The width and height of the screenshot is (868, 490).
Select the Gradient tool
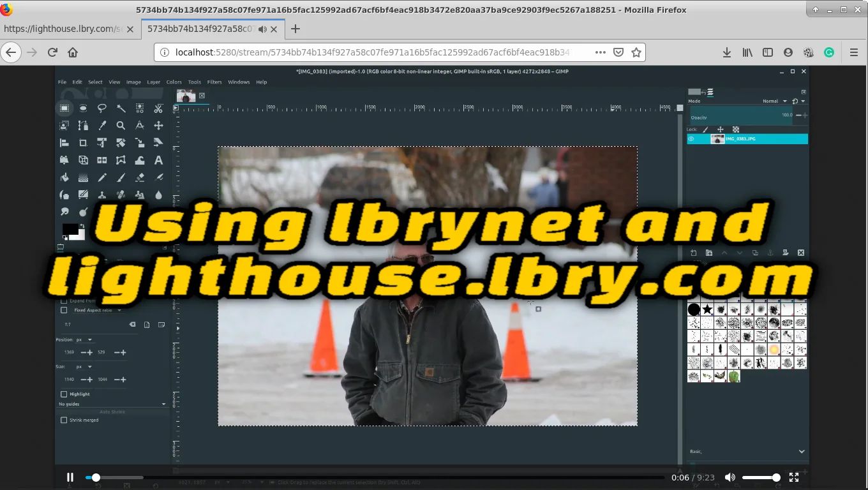click(83, 177)
